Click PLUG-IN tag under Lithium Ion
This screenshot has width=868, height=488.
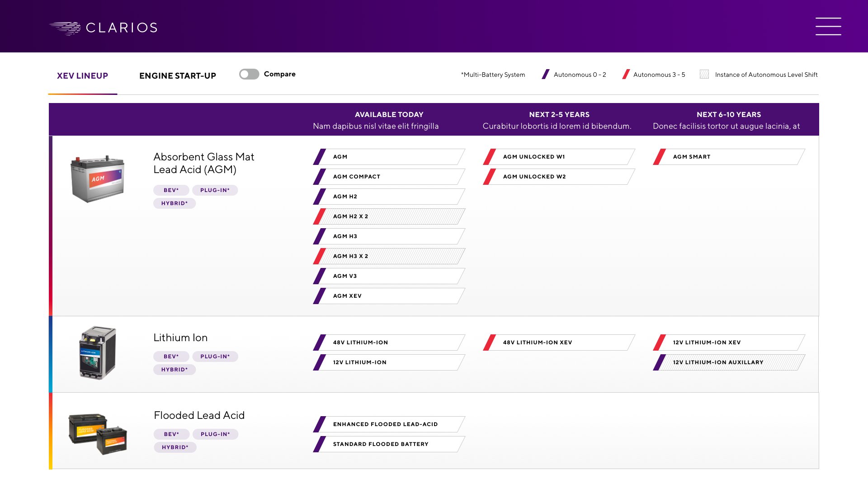pos(215,357)
